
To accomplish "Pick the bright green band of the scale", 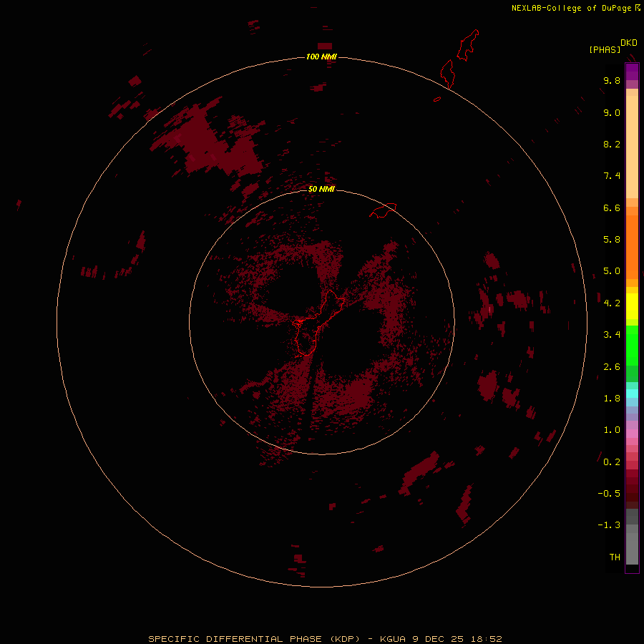I will [632, 346].
